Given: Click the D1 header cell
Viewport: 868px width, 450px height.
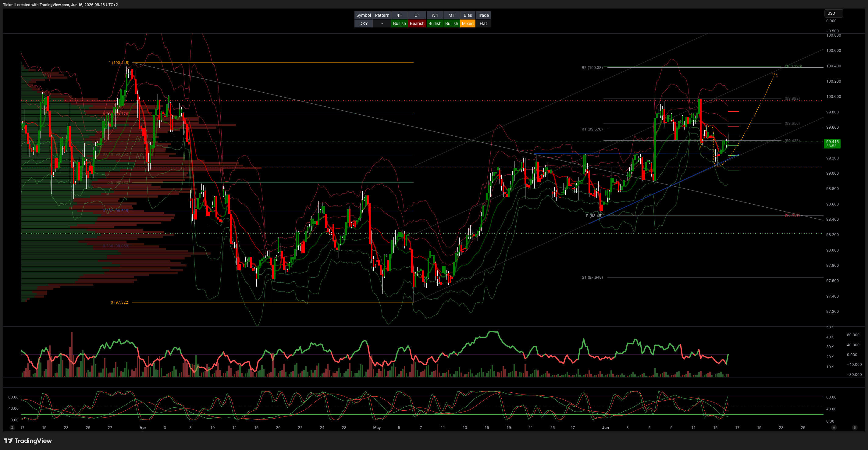Looking at the screenshot, I should [x=417, y=15].
